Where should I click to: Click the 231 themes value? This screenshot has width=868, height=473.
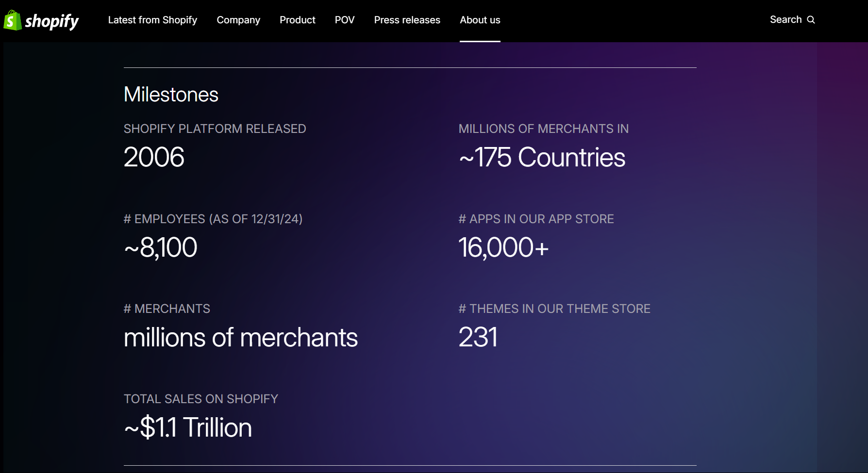(478, 337)
